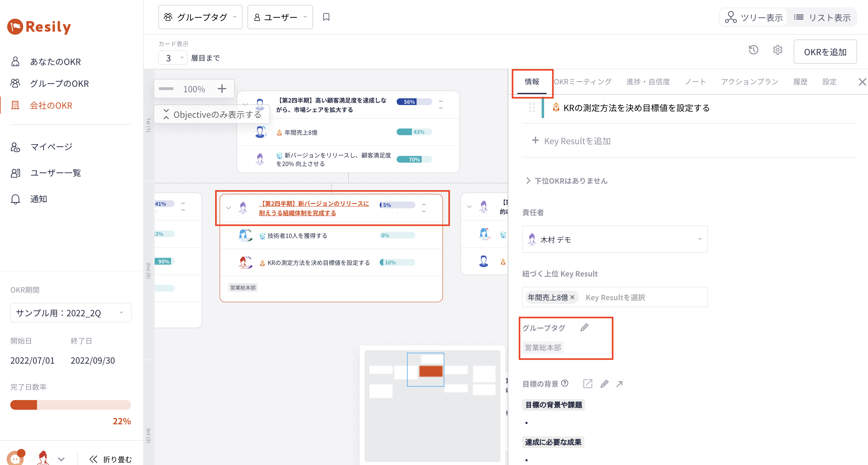Expand goal background with arrow icon
Screen dimensions: 868x465
coord(619,384)
